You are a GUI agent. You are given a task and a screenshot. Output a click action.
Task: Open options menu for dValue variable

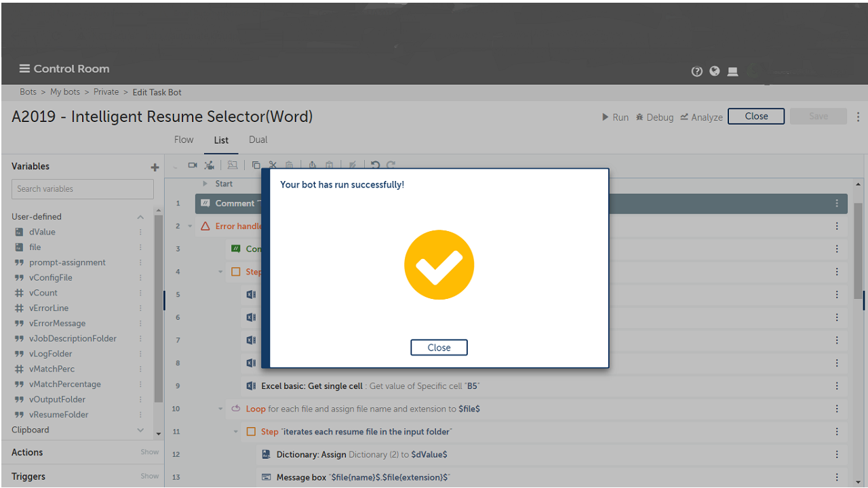140,232
